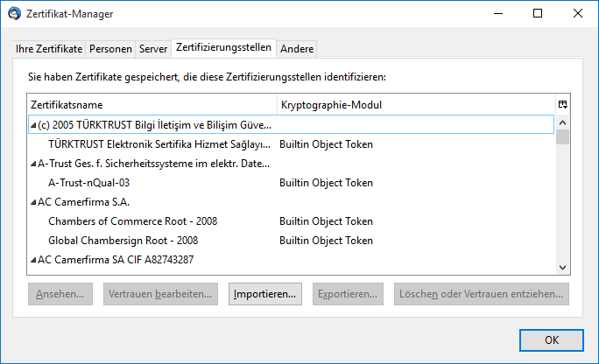This screenshot has height=364, width=599.
Task: Open the Personen tab
Action: (109, 49)
